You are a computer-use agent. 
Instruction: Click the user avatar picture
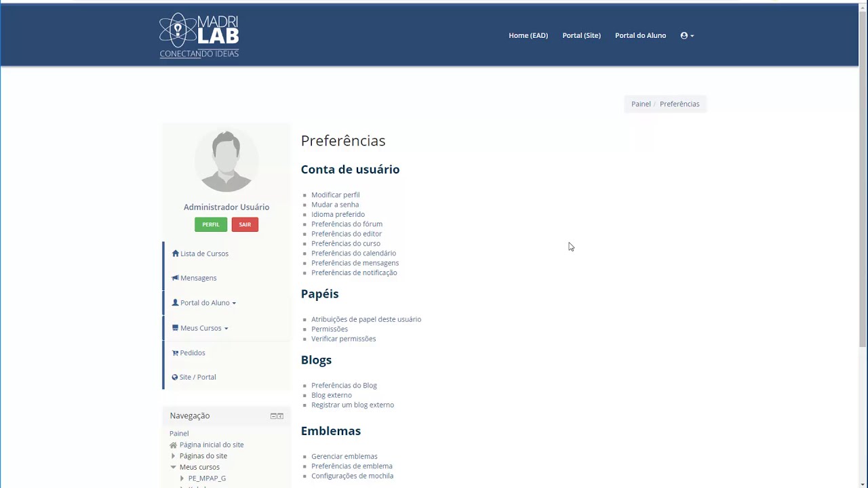(x=226, y=161)
